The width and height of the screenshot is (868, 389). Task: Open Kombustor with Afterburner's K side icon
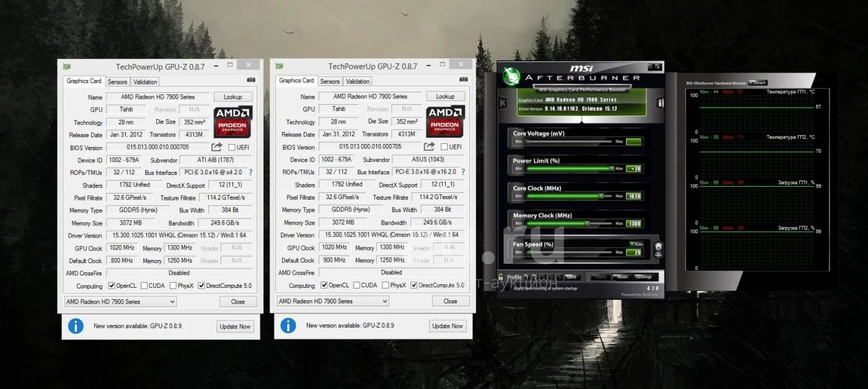503,103
